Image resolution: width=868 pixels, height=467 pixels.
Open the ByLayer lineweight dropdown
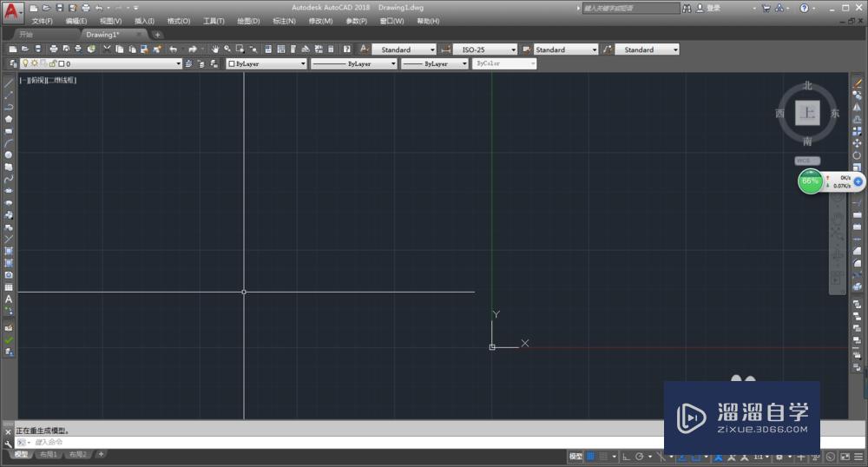[435, 63]
